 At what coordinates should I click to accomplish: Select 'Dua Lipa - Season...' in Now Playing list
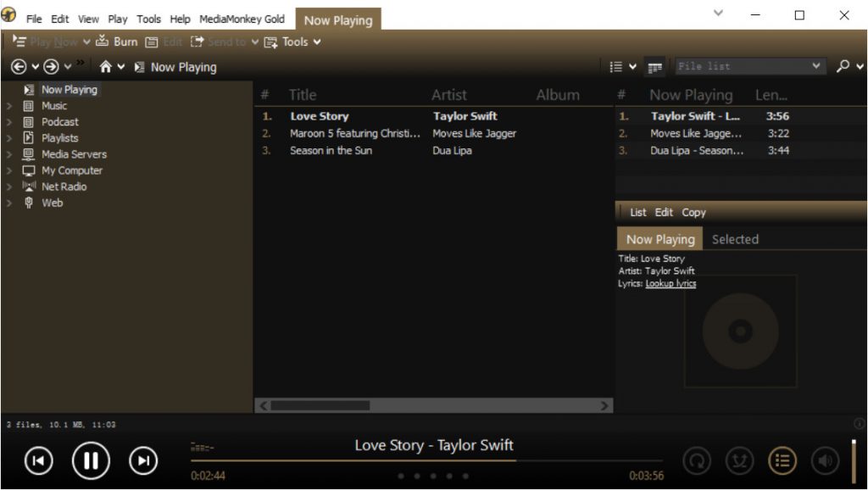click(741, 151)
